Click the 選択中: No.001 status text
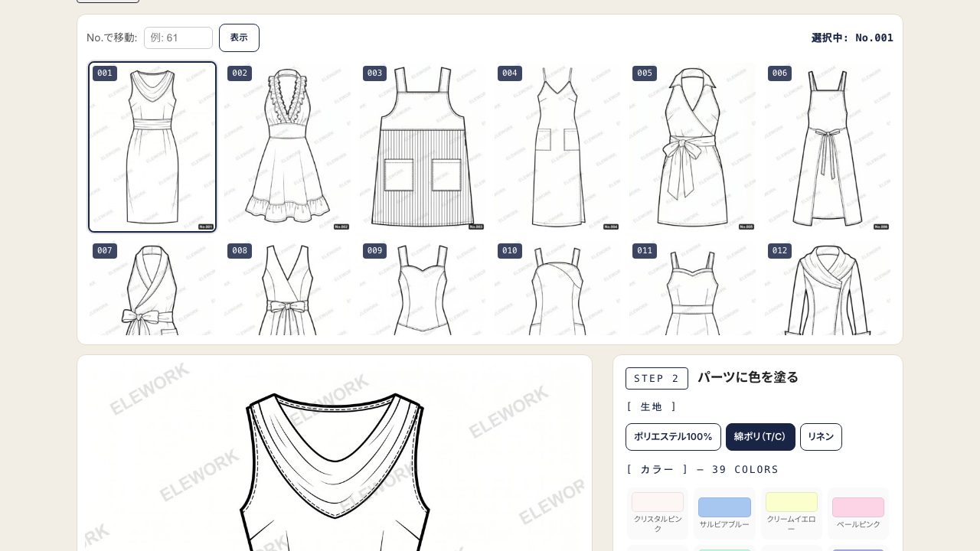The image size is (980, 551). pos(852,37)
